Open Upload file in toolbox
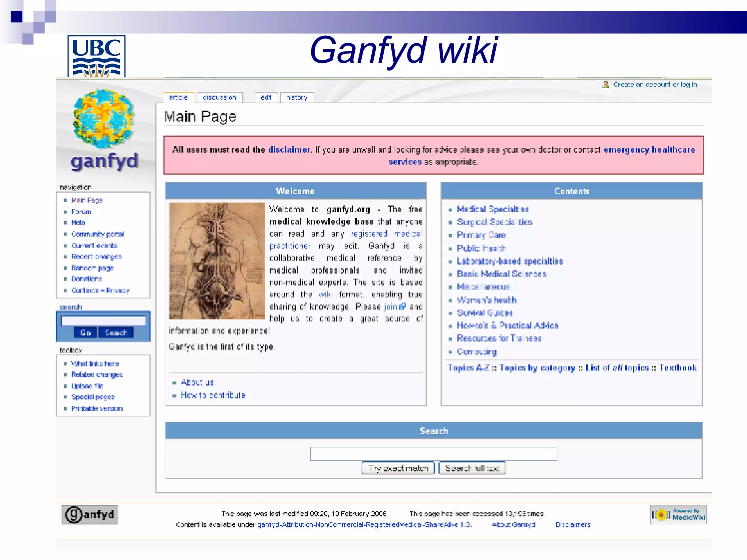The image size is (747, 560). (x=87, y=386)
